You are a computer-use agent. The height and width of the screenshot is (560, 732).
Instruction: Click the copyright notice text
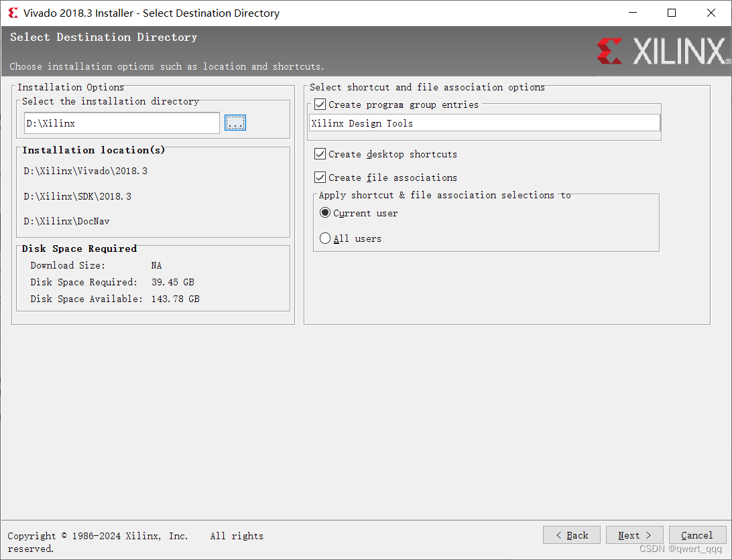pyautogui.click(x=135, y=542)
